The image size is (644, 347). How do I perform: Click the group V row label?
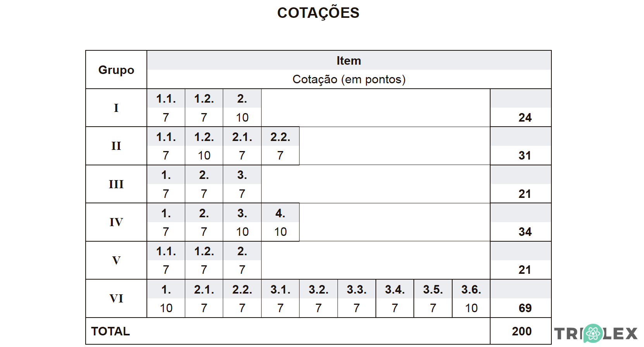pyautogui.click(x=116, y=260)
